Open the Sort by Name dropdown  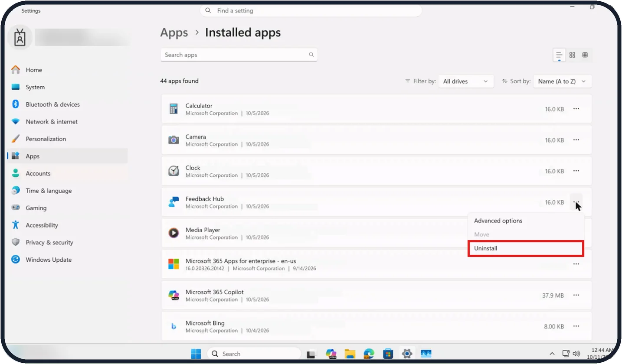[x=562, y=81]
